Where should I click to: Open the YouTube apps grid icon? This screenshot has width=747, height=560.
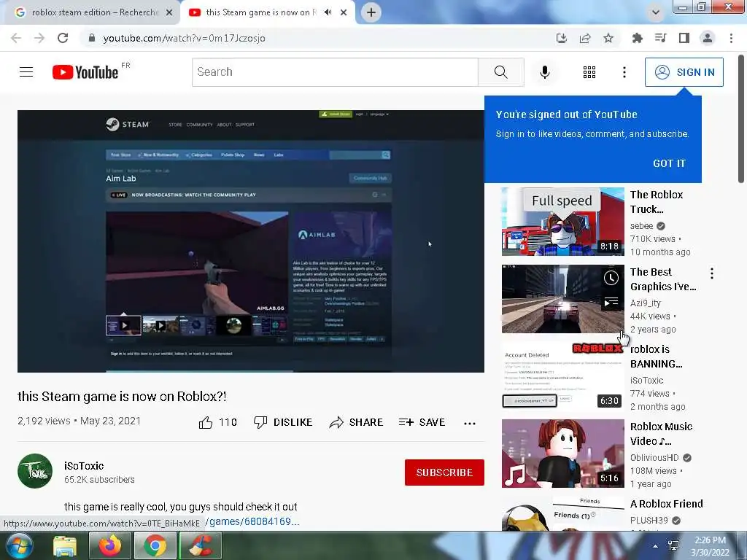[x=589, y=72]
